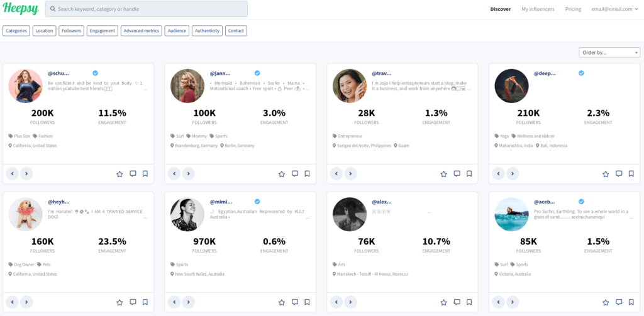Open comment icon on @trav card

point(457,174)
